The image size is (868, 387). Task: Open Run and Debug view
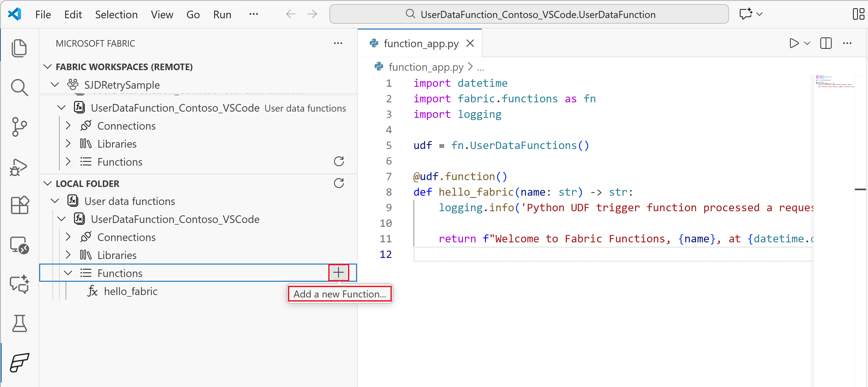19,166
